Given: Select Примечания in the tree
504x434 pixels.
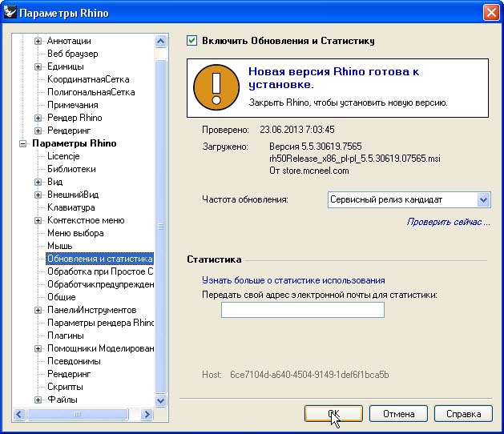Looking at the screenshot, I should 73,105.
